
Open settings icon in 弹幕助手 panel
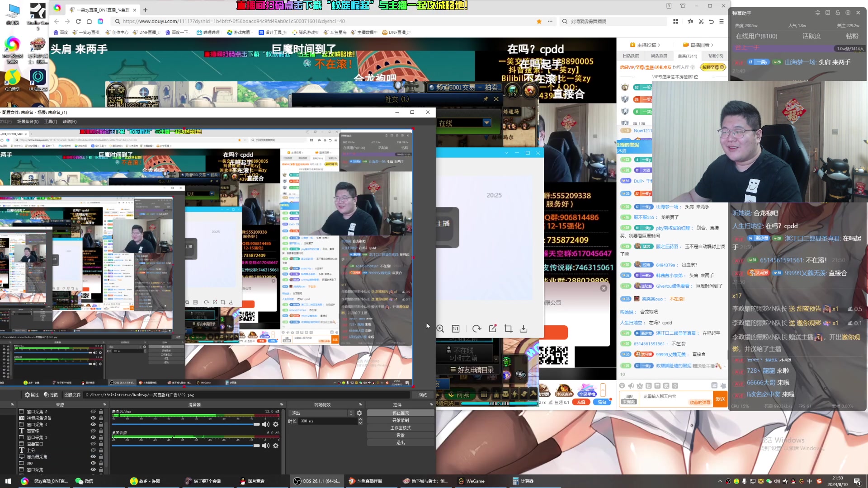(848, 13)
